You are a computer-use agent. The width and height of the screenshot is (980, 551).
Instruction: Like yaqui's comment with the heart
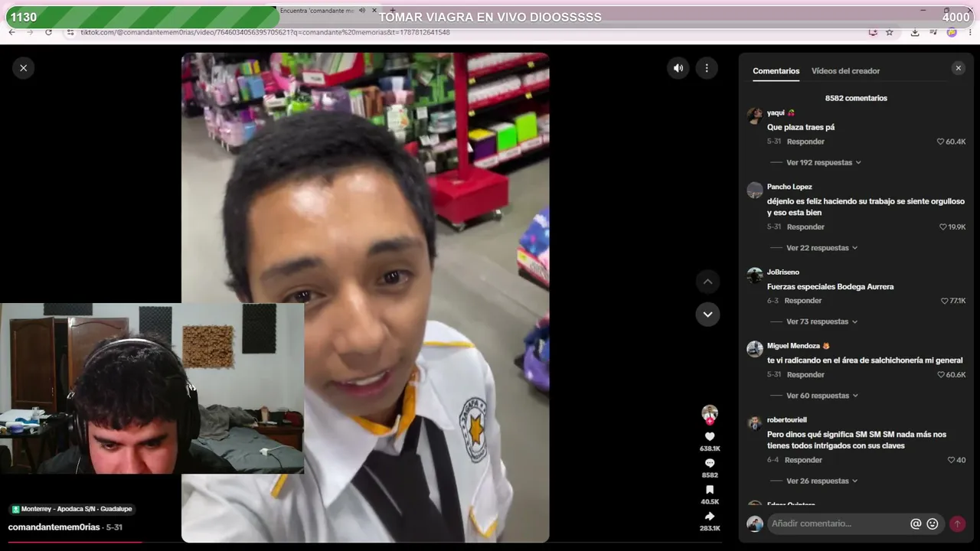click(941, 142)
